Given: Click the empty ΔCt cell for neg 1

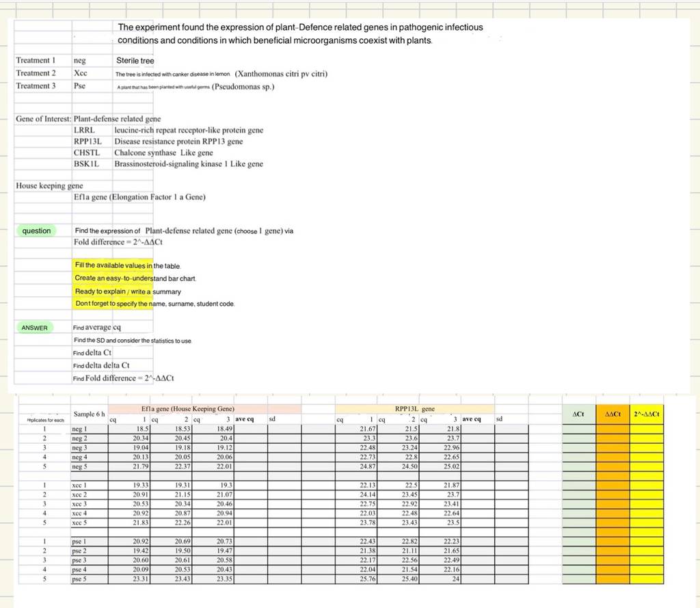Looking at the screenshot, I should coord(579,429).
